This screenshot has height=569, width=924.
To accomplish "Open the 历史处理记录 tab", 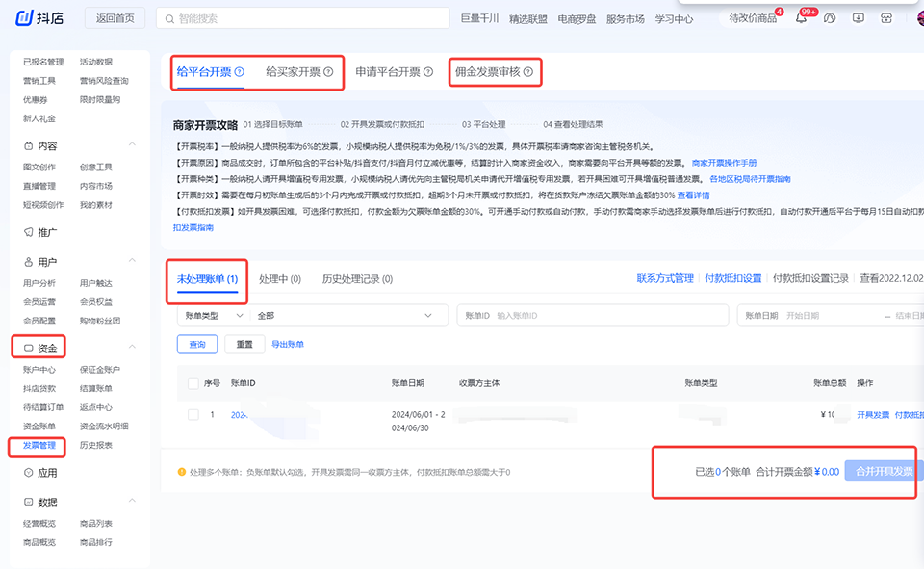I will (x=357, y=279).
